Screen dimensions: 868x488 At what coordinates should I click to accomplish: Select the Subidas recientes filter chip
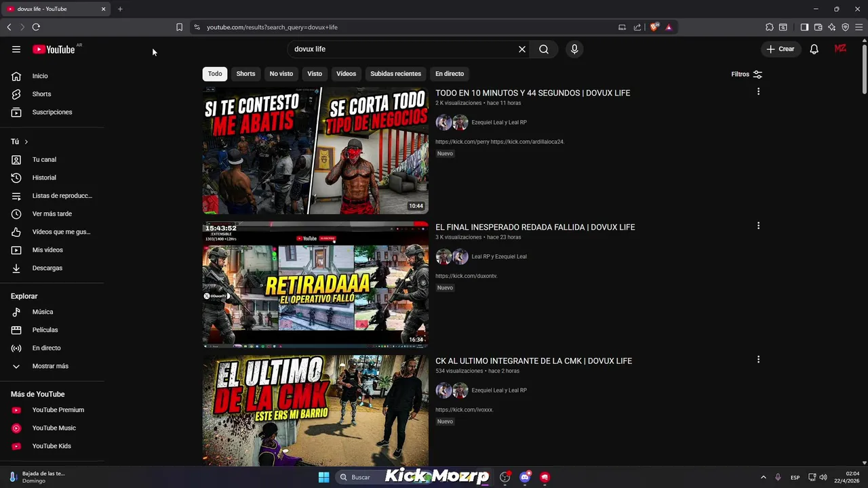[395, 74]
